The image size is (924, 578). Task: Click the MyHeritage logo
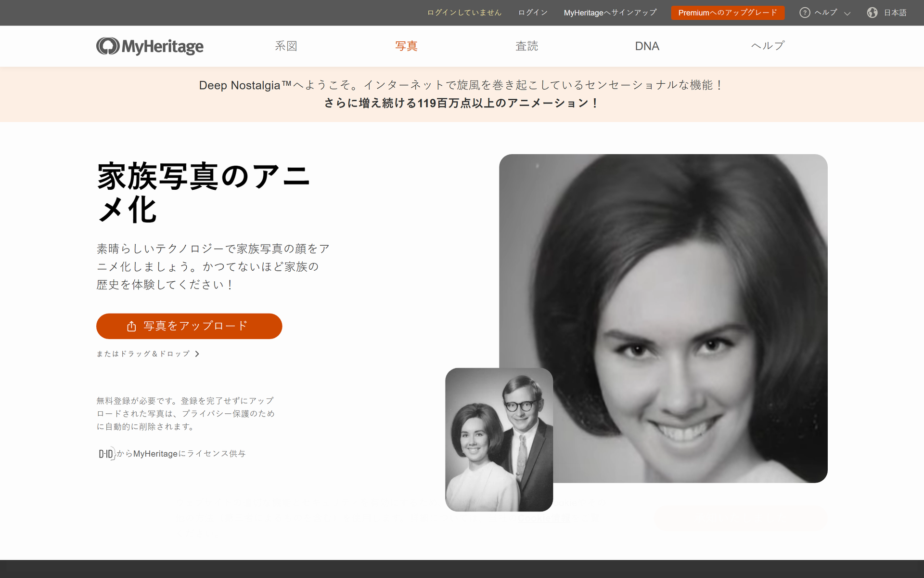150,46
